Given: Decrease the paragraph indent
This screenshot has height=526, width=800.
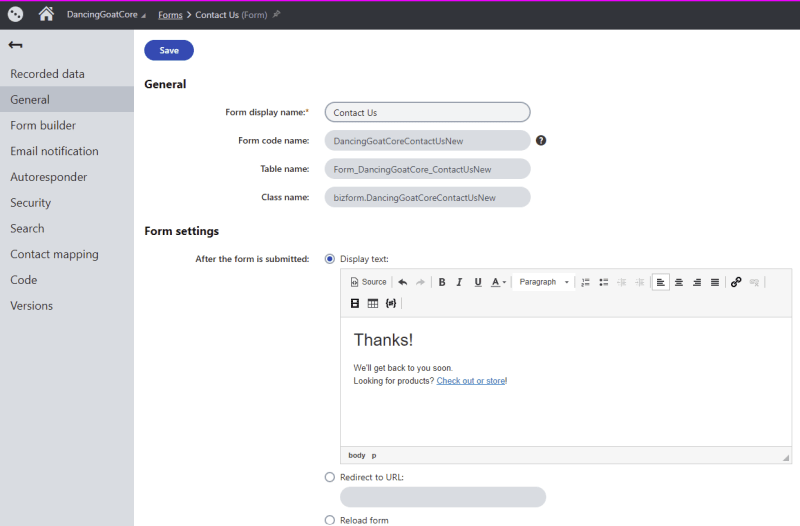Looking at the screenshot, I should tap(621, 282).
